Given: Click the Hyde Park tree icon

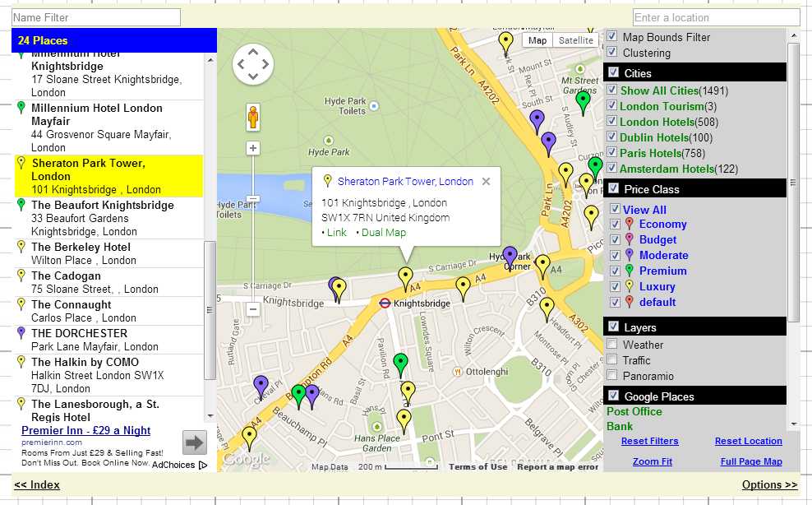Looking at the screenshot, I should pos(328,141).
